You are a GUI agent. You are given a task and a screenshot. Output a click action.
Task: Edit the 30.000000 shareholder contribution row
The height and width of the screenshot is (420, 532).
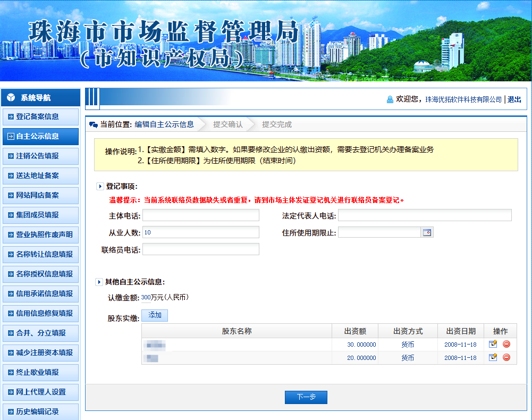tap(493, 344)
